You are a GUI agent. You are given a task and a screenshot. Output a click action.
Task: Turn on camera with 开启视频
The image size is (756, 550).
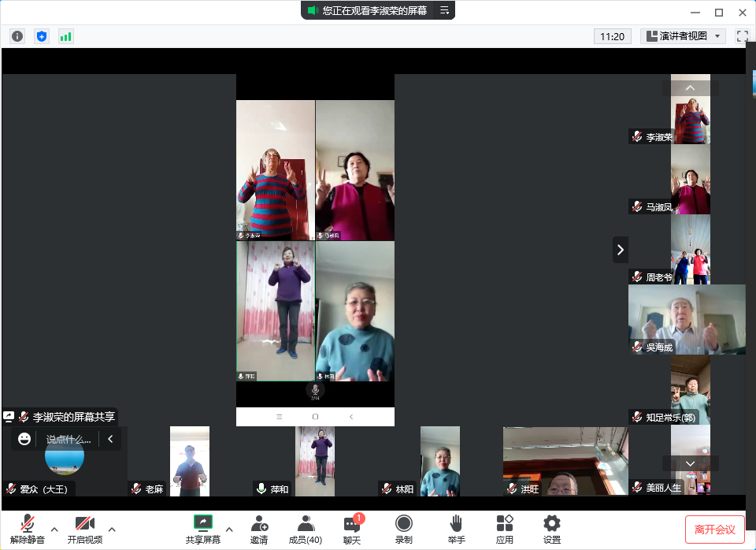tap(84, 529)
